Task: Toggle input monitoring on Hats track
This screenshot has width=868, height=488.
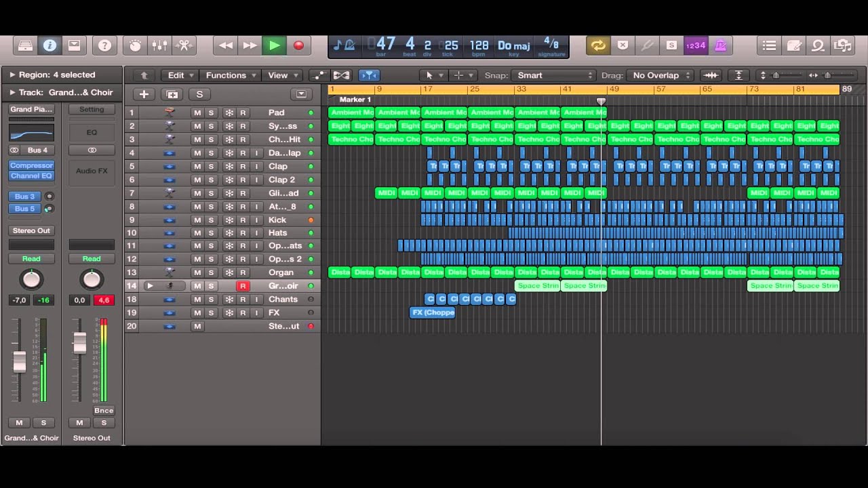Action: pos(257,232)
